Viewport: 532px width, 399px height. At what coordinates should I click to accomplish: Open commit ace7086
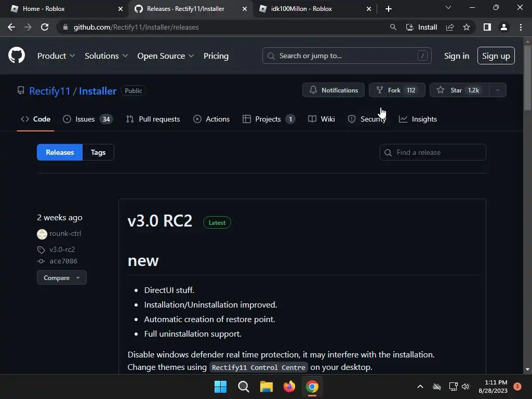63,261
